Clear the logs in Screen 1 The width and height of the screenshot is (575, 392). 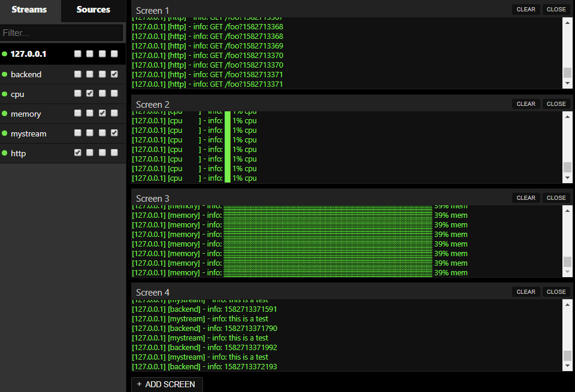point(526,9)
